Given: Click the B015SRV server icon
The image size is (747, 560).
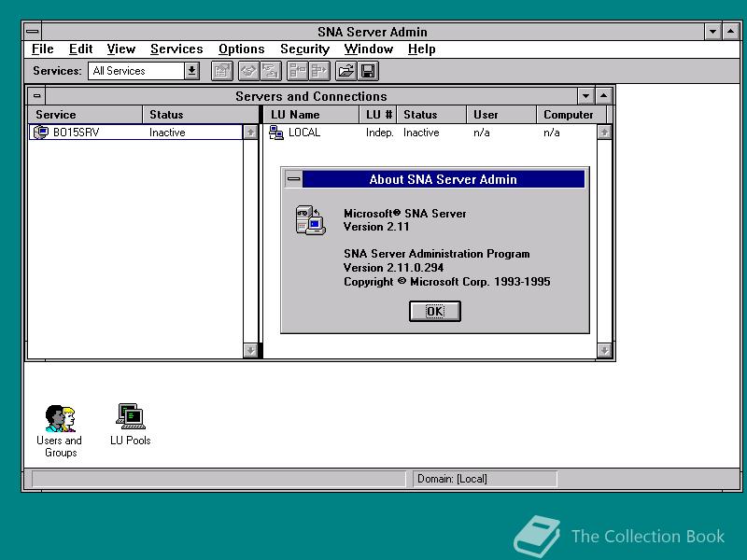Looking at the screenshot, I should coord(41,132).
